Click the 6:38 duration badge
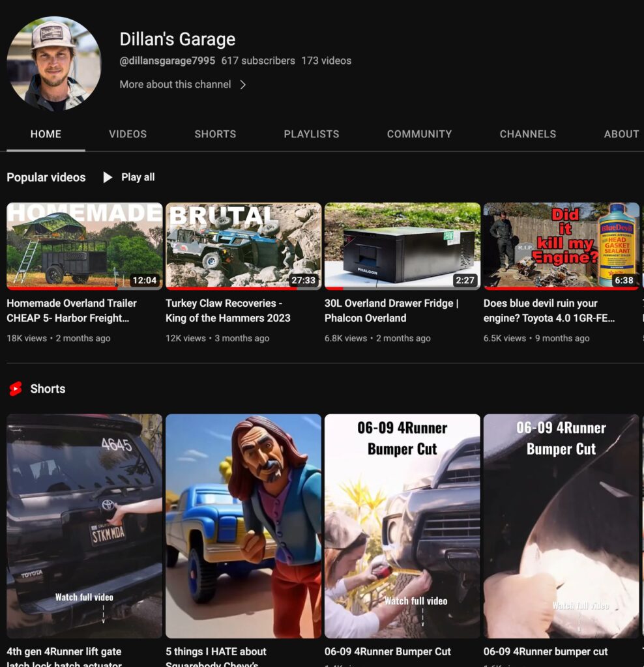 click(624, 280)
